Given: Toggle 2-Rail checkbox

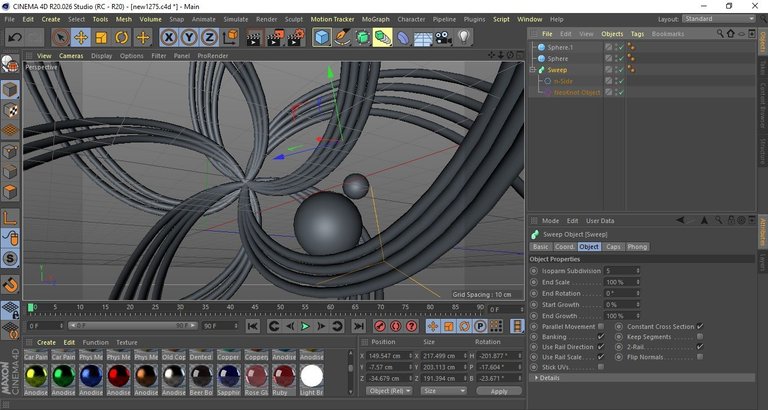Looking at the screenshot, I should (700, 347).
